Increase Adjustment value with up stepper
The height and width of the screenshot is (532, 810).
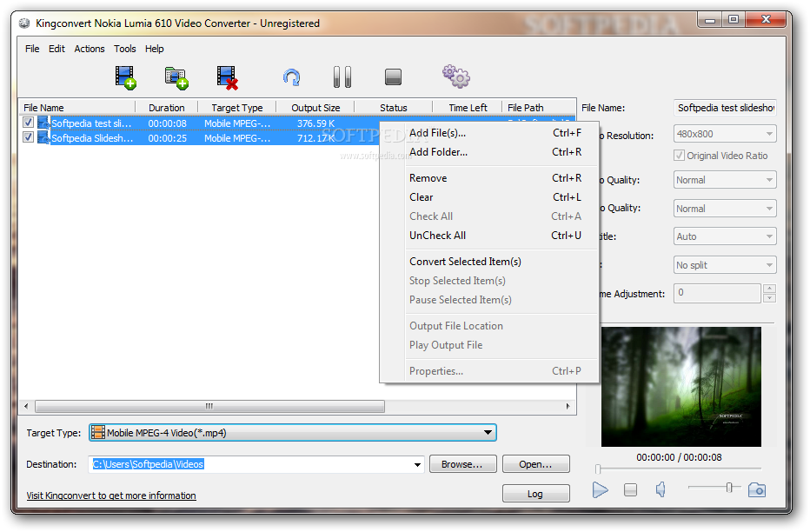point(769,289)
